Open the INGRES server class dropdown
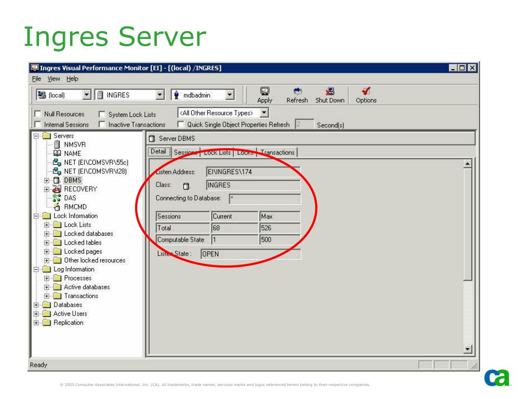The width and height of the screenshot is (532, 399). [x=160, y=95]
